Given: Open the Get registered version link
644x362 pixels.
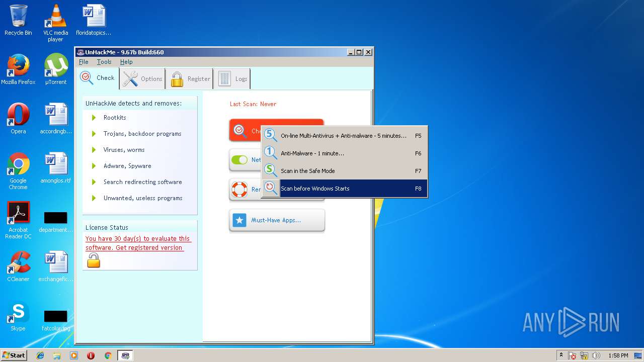Looking at the screenshot, I should point(149,248).
